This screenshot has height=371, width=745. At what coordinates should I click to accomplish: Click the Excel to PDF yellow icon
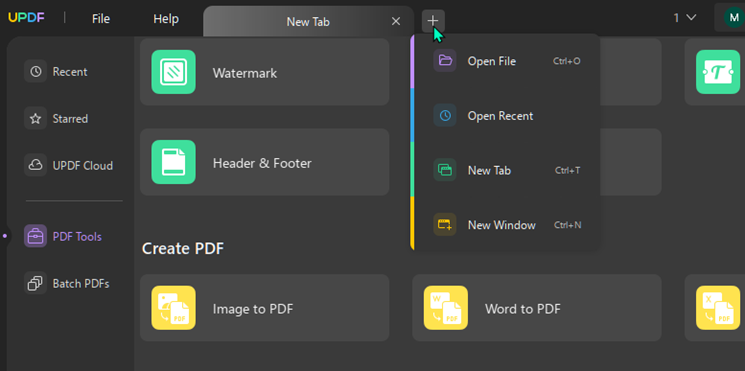[x=718, y=308]
